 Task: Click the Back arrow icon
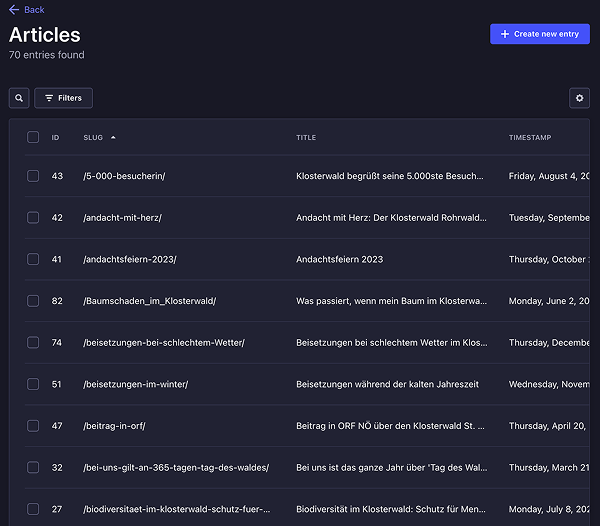click(14, 10)
